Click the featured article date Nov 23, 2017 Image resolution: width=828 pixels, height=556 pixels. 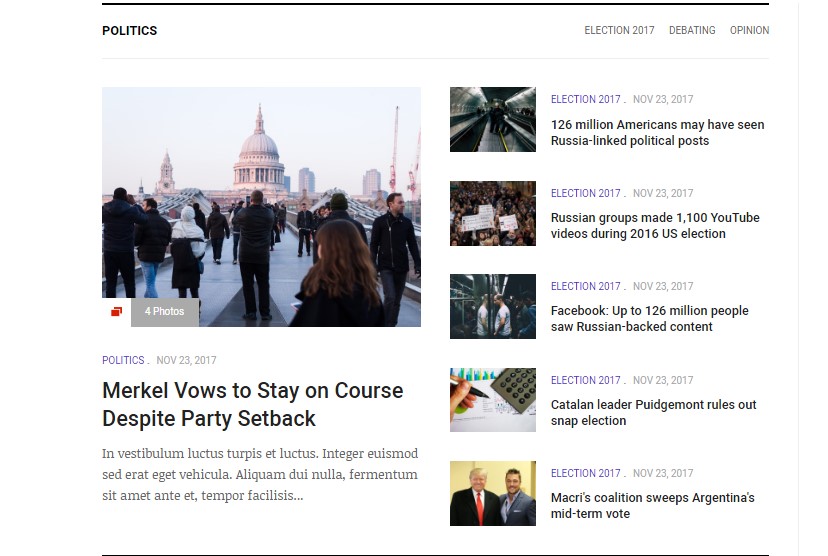[186, 360]
